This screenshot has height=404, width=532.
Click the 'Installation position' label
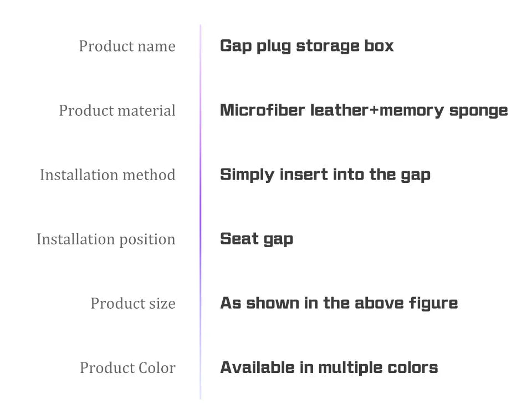click(x=106, y=239)
